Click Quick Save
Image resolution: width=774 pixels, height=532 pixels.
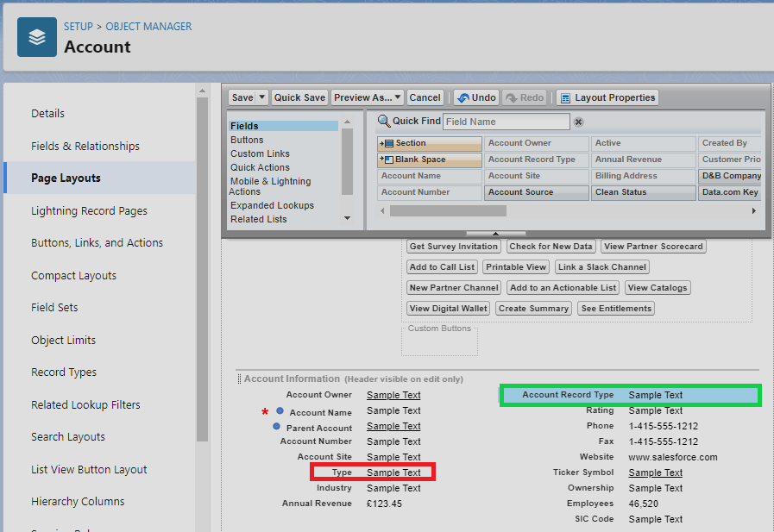point(299,97)
